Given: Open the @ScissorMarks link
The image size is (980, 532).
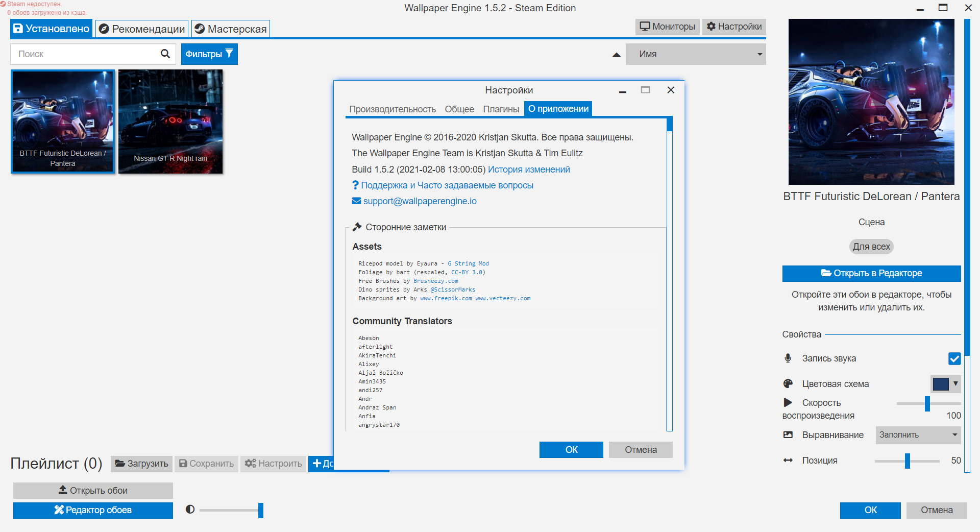Looking at the screenshot, I should (x=453, y=289).
